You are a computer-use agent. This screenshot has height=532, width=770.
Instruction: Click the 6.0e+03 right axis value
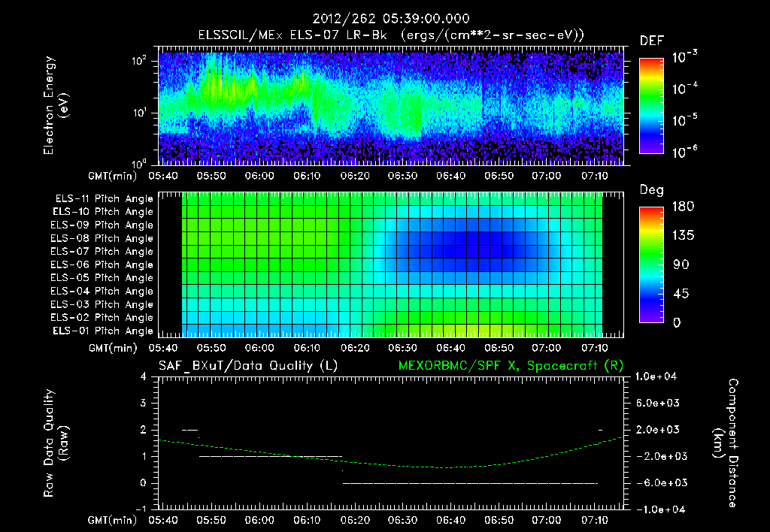pos(658,404)
